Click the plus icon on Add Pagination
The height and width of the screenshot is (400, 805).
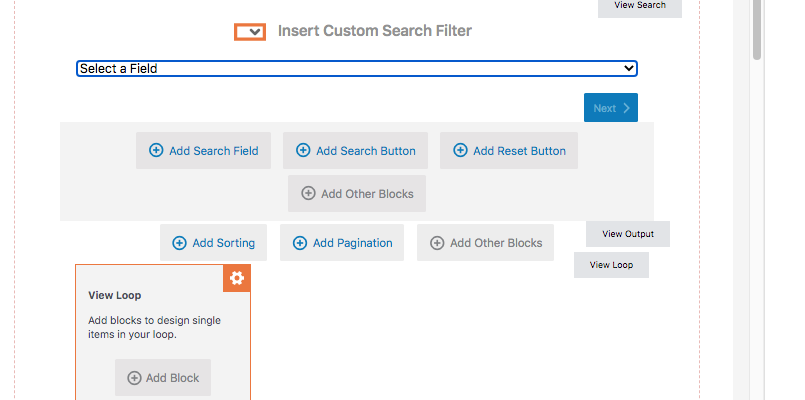[300, 243]
